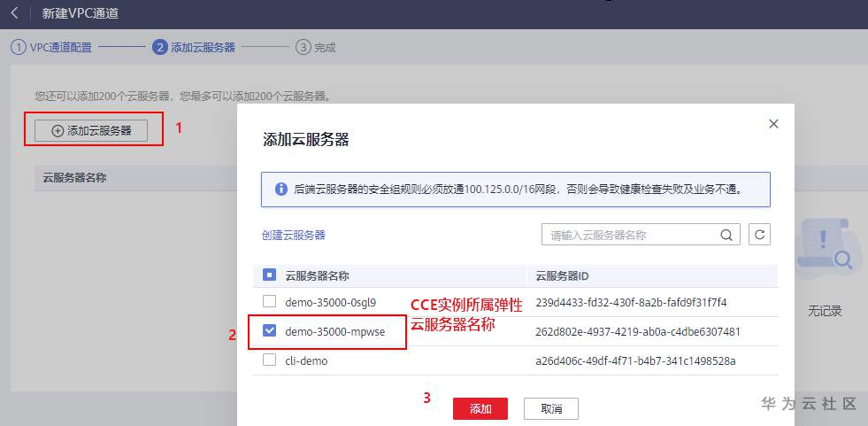Click server name cli-demo
This screenshot has height=426, width=868.
[x=306, y=360]
